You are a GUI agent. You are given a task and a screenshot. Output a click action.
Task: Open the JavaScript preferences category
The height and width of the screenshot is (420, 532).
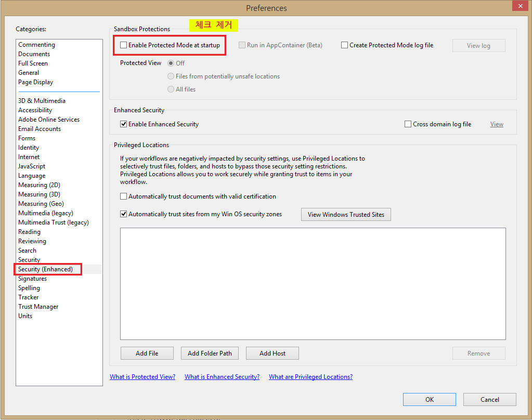31,166
